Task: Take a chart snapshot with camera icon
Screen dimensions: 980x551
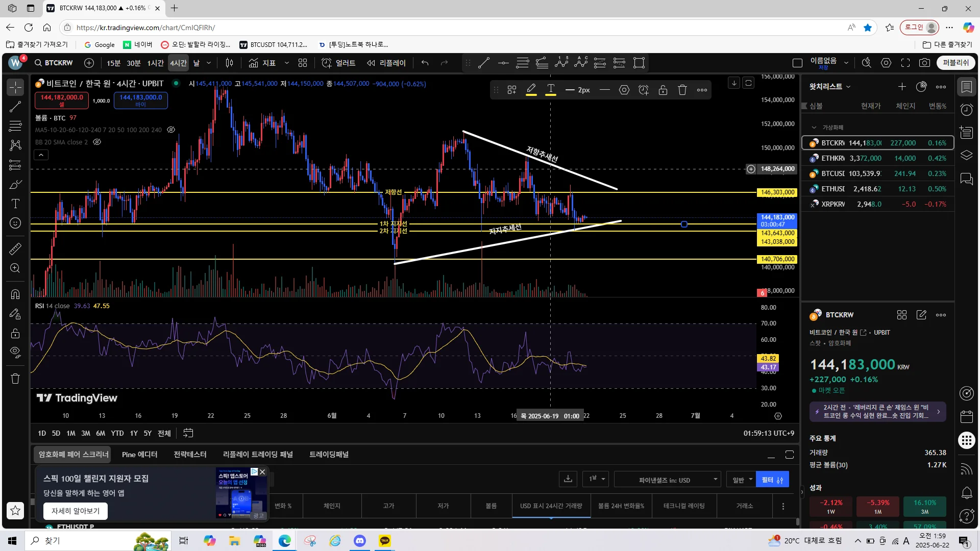Action: tap(924, 63)
